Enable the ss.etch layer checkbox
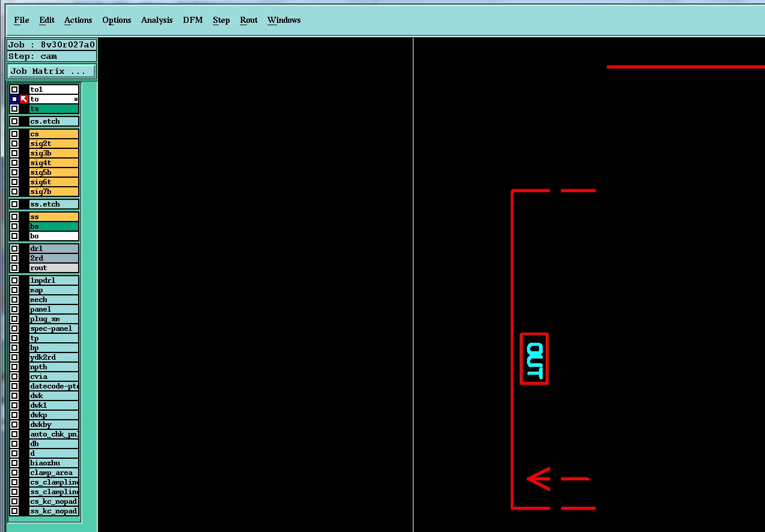 tap(14, 204)
